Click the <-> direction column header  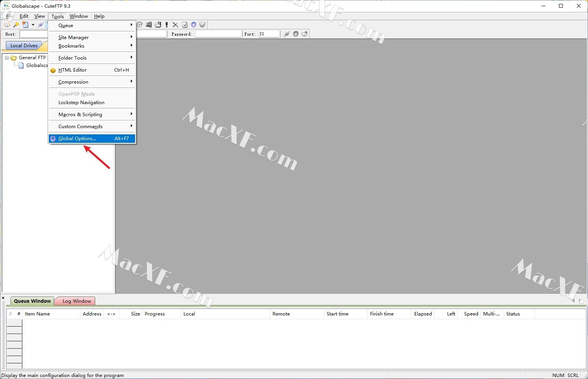(x=111, y=314)
